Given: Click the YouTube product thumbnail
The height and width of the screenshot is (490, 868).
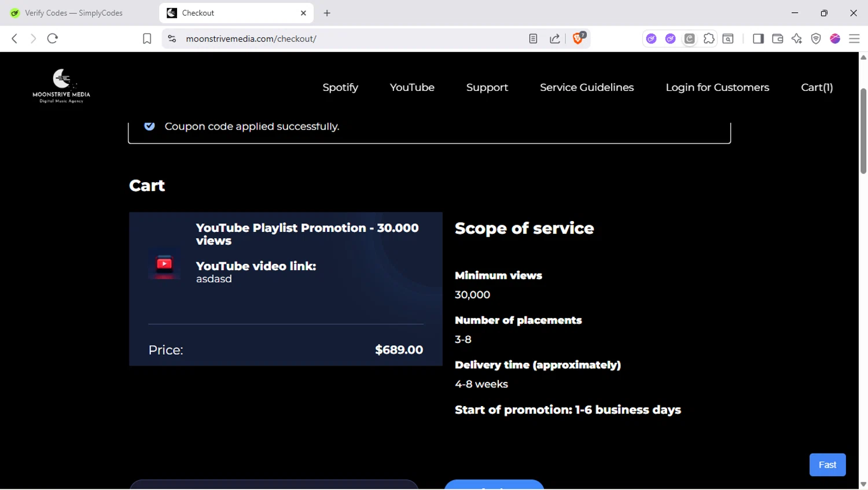Looking at the screenshot, I should coord(164,265).
